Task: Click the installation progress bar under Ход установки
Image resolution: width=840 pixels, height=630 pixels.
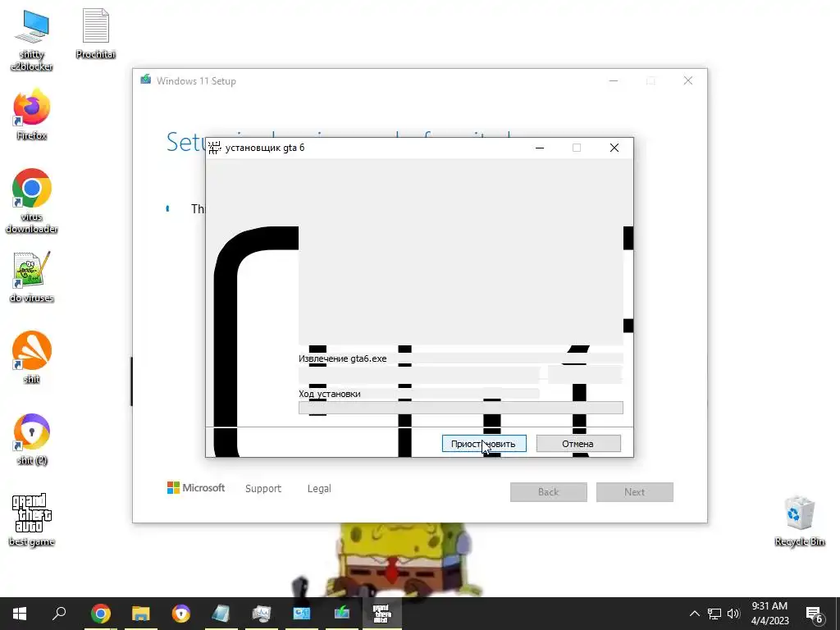Action: (461, 408)
